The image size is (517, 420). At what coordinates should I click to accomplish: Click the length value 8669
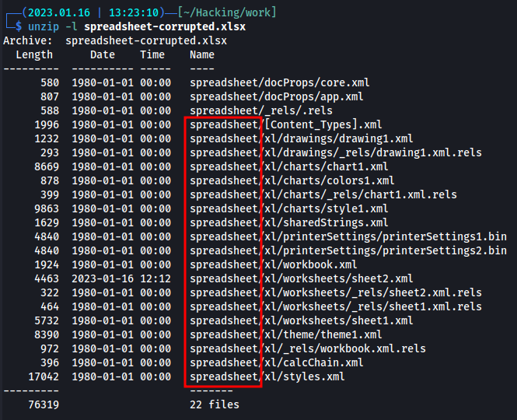(47, 166)
